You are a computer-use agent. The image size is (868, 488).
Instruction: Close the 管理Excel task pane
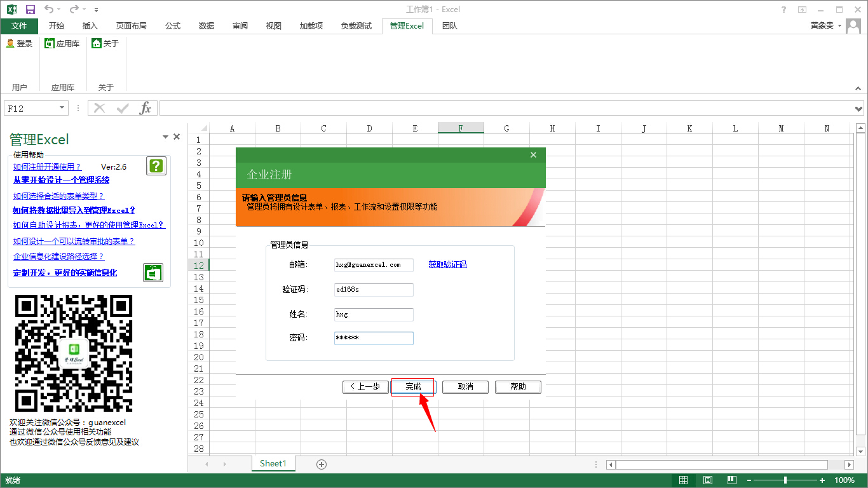177,137
